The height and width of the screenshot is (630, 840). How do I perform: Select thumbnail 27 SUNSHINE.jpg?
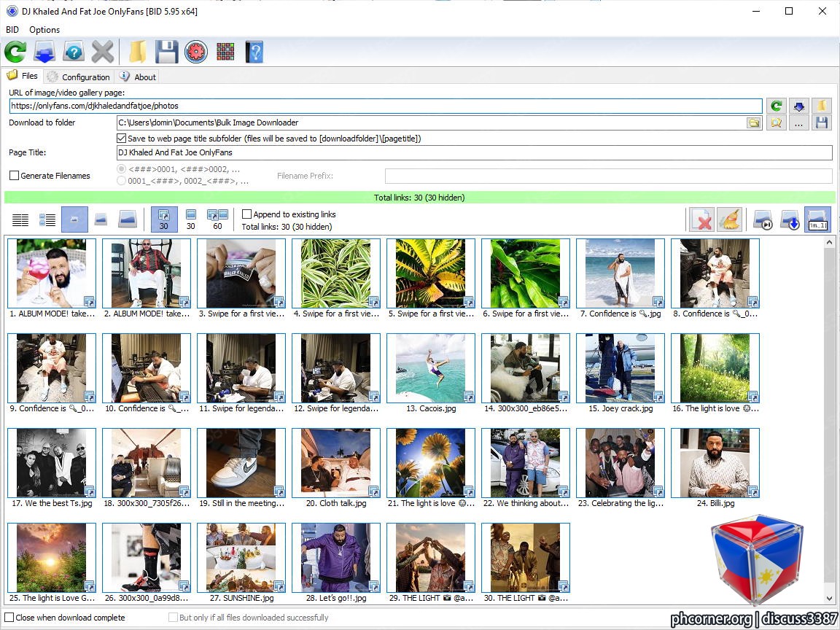click(x=241, y=558)
